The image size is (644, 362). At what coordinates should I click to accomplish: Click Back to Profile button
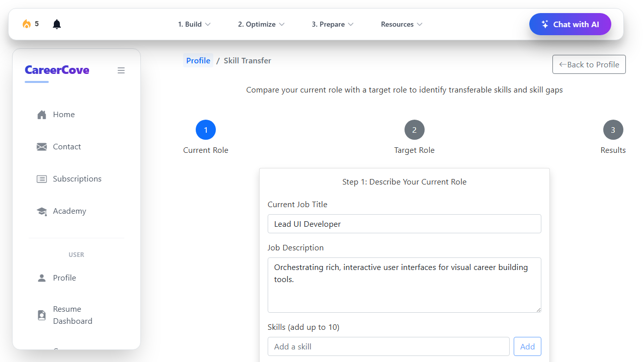(589, 64)
